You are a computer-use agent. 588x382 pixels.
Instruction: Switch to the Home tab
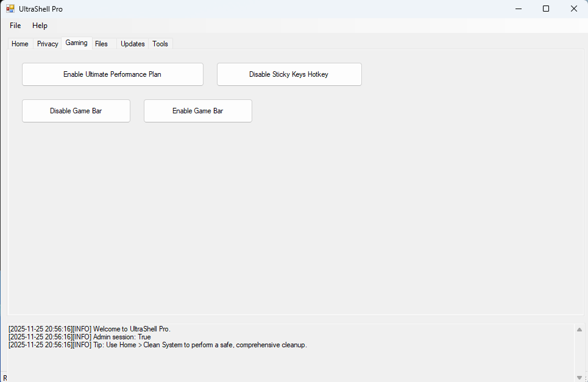click(20, 44)
